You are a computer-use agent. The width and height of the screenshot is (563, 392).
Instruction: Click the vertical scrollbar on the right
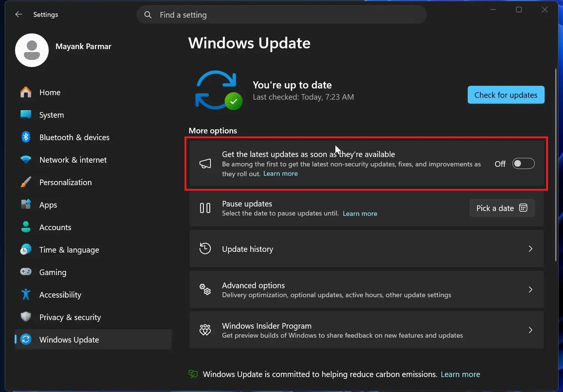(x=556, y=165)
